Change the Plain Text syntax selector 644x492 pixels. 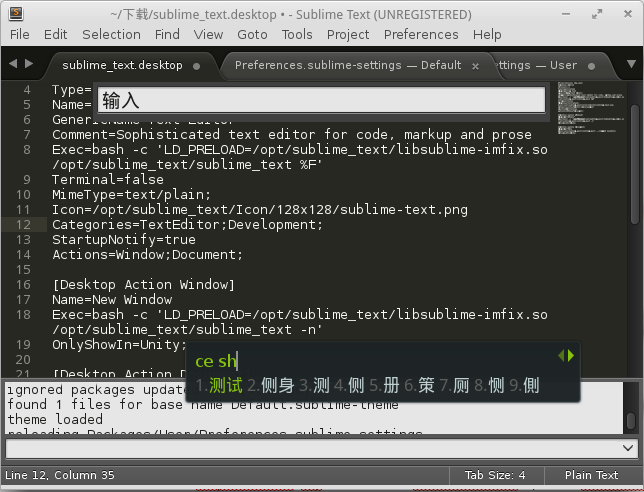[592, 475]
